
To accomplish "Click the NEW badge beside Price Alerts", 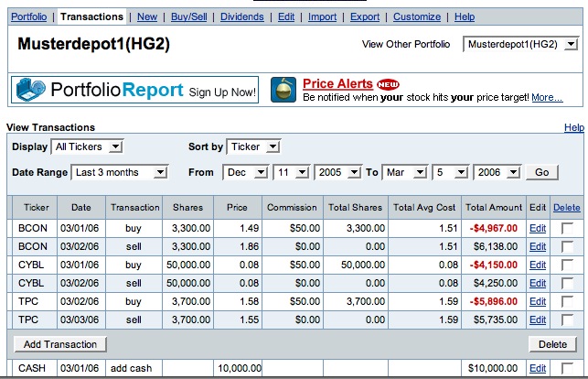I will click(x=389, y=84).
